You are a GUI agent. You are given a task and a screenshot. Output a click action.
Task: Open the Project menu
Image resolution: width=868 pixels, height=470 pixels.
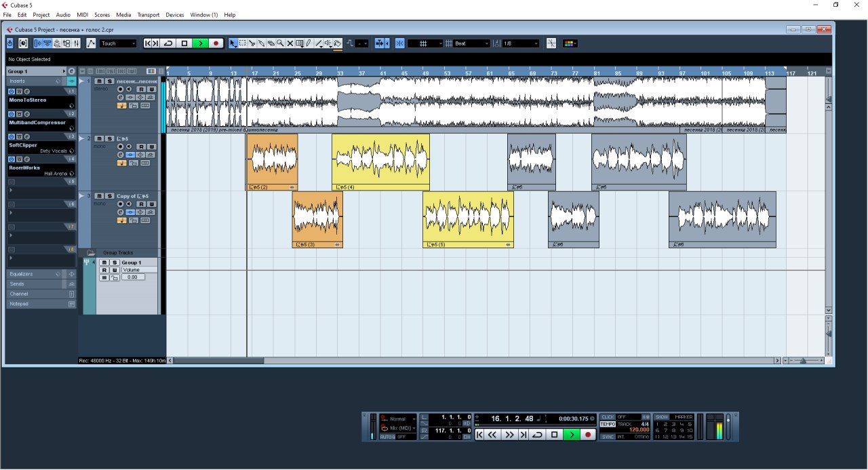point(41,15)
